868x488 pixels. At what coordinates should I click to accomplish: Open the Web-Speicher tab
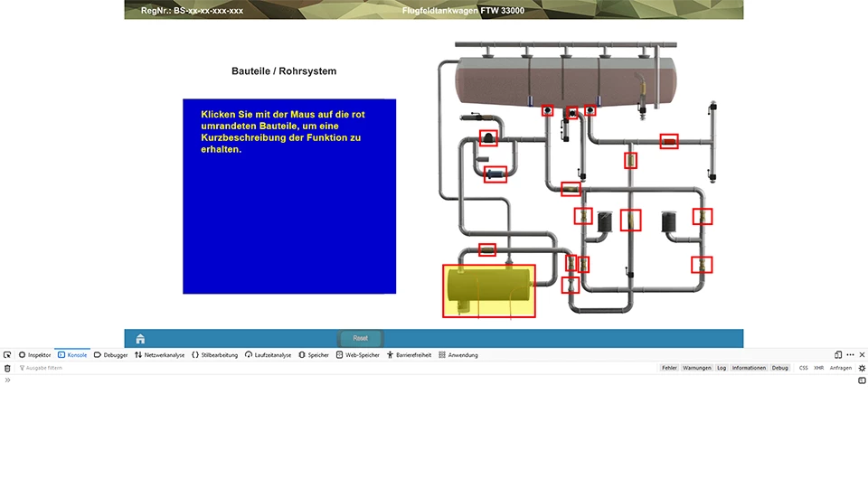pyautogui.click(x=358, y=355)
